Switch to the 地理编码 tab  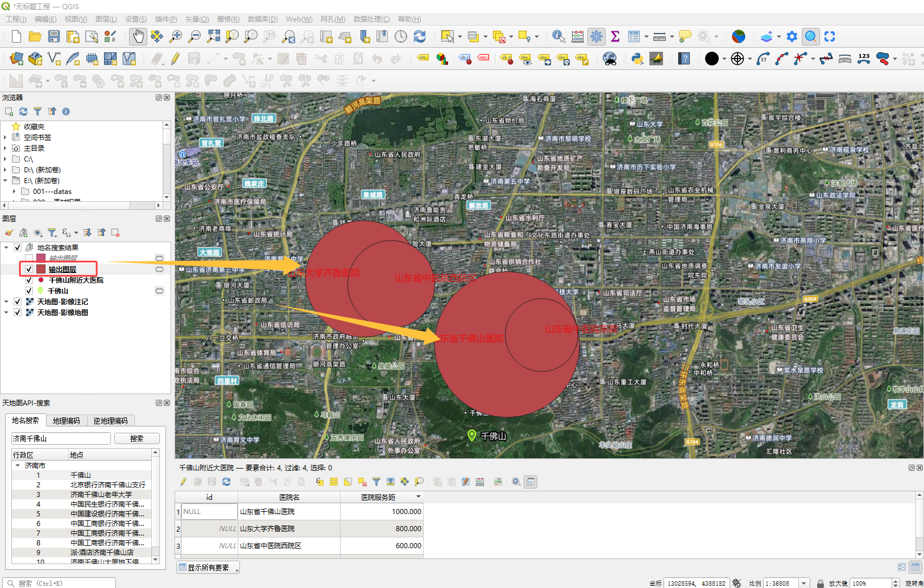pos(66,420)
